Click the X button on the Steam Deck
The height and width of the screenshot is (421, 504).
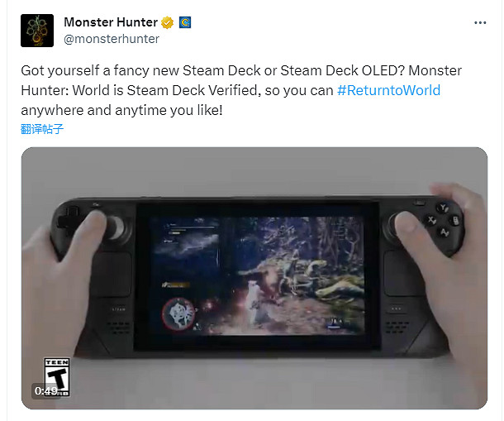[x=431, y=221]
